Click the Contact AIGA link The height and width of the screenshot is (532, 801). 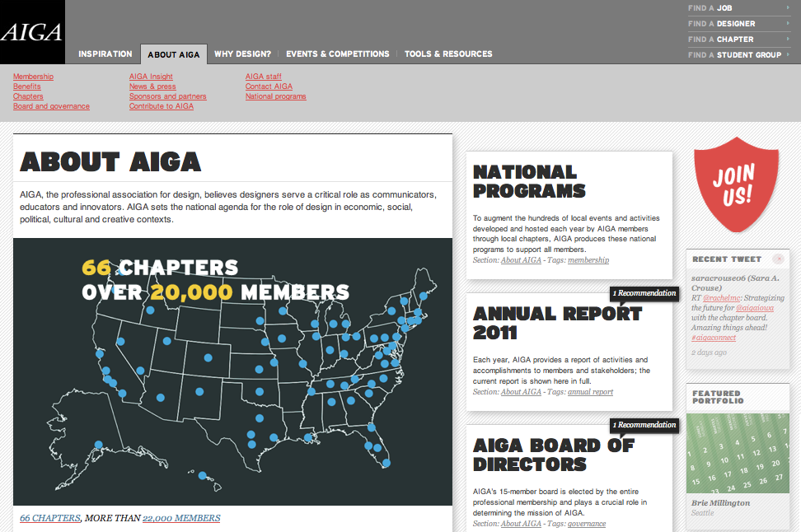269,86
